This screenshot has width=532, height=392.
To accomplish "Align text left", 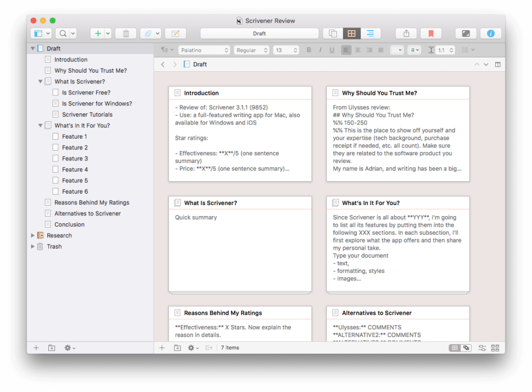I will (346, 50).
